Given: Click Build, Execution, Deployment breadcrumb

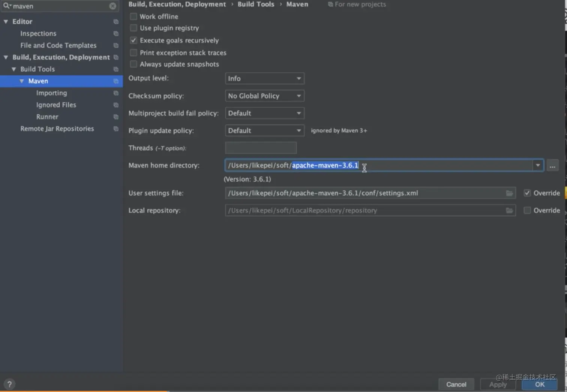Looking at the screenshot, I should [x=177, y=4].
